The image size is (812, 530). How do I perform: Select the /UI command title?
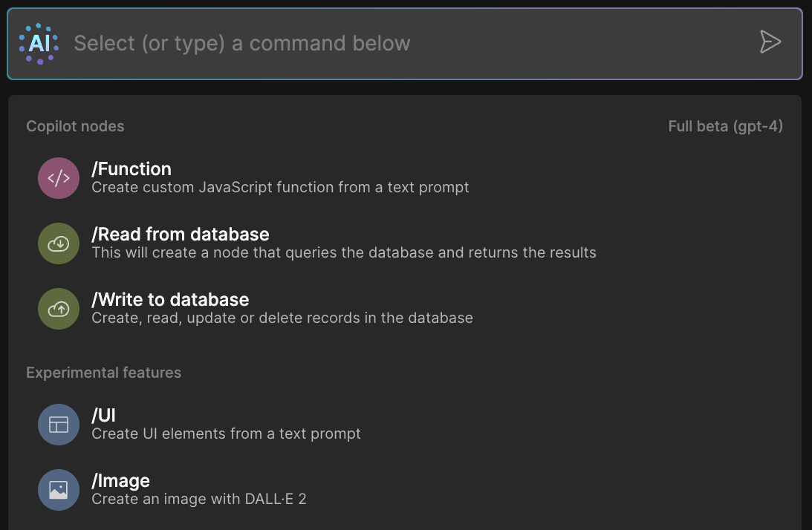[x=104, y=416]
